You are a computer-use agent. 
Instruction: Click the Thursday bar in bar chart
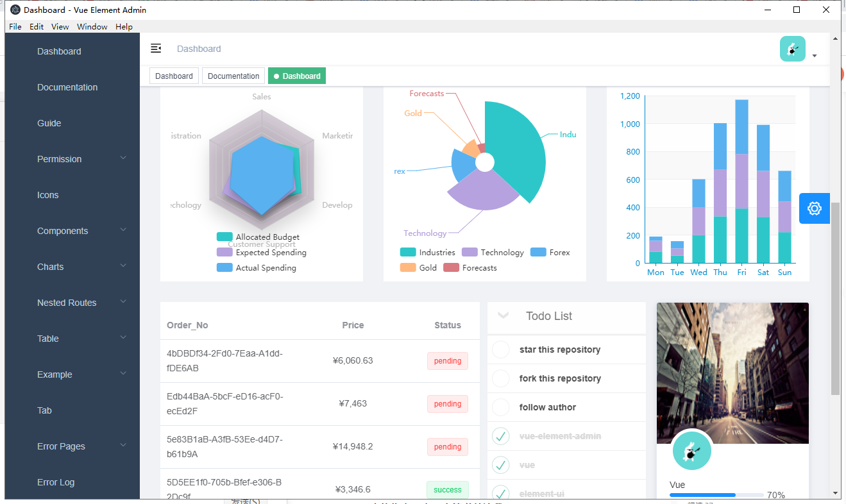(x=720, y=193)
